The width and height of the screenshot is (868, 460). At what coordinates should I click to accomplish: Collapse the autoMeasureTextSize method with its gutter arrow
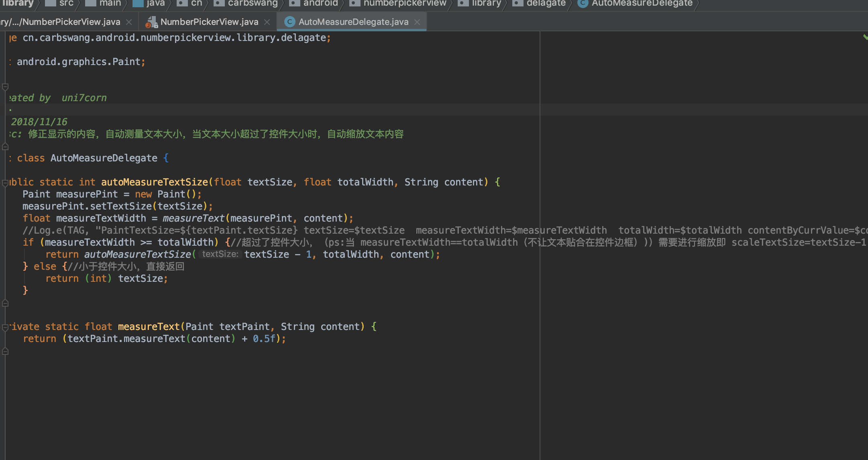pos(5,182)
